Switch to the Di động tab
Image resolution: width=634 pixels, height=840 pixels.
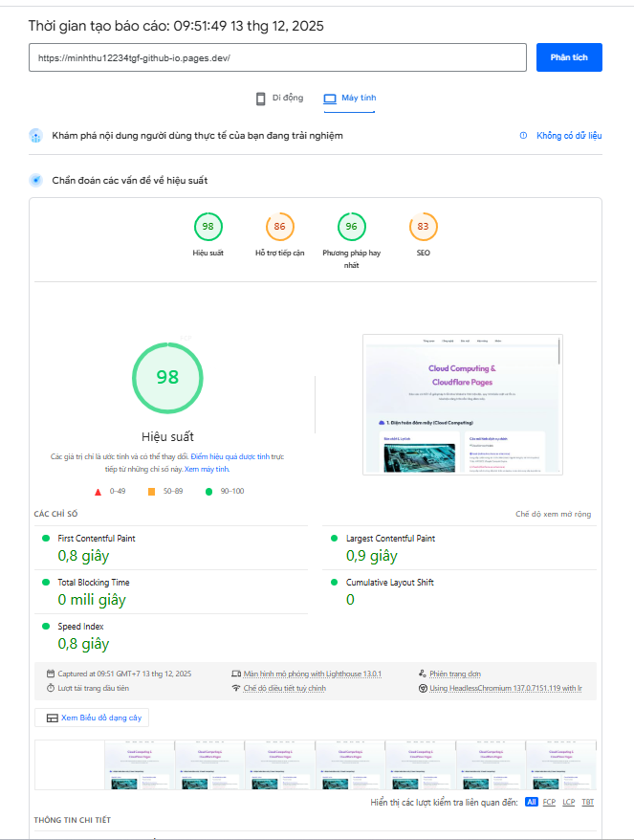point(287,98)
